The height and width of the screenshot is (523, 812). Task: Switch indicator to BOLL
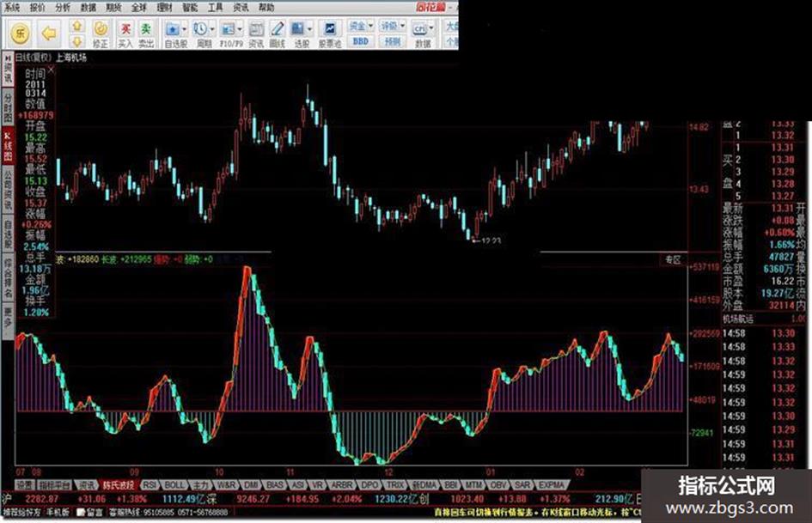point(174,485)
